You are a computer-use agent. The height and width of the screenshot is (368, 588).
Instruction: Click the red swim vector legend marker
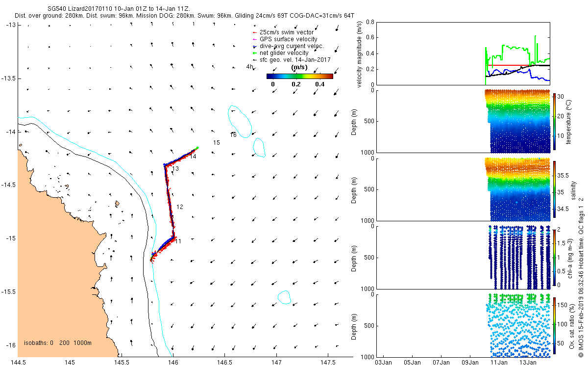(x=254, y=32)
